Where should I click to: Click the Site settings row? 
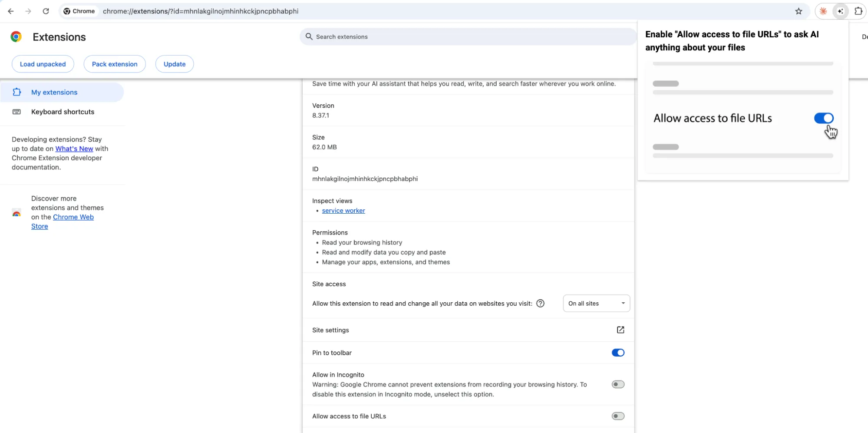(468, 330)
